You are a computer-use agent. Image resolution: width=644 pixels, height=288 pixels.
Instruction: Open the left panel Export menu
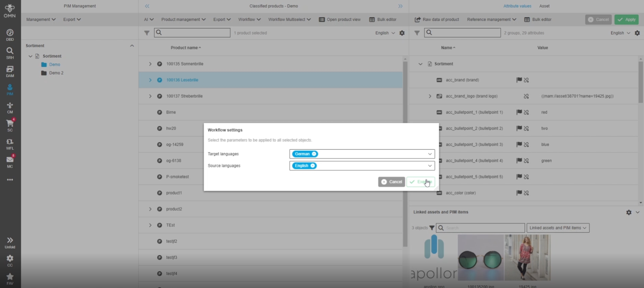tap(72, 19)
